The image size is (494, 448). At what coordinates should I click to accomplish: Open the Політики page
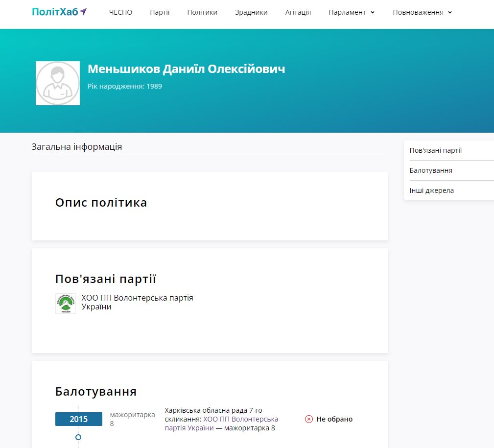coord(202,12)
